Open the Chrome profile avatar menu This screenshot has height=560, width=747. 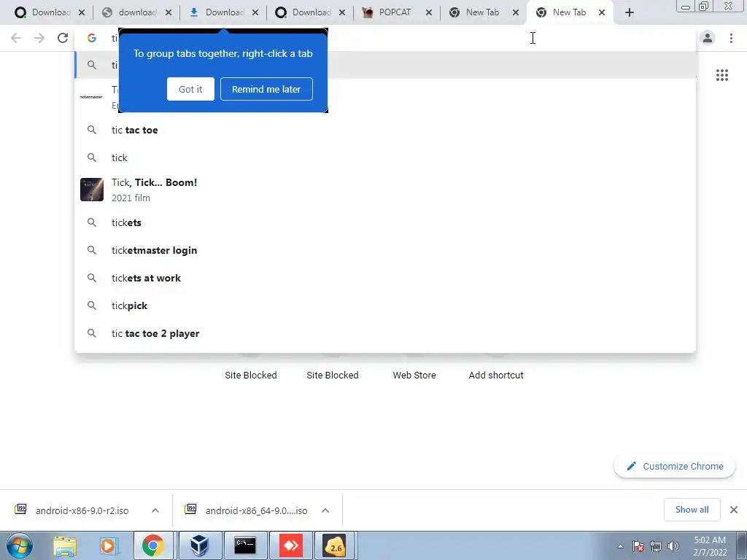pyautogui.click(x=708, y=38)
